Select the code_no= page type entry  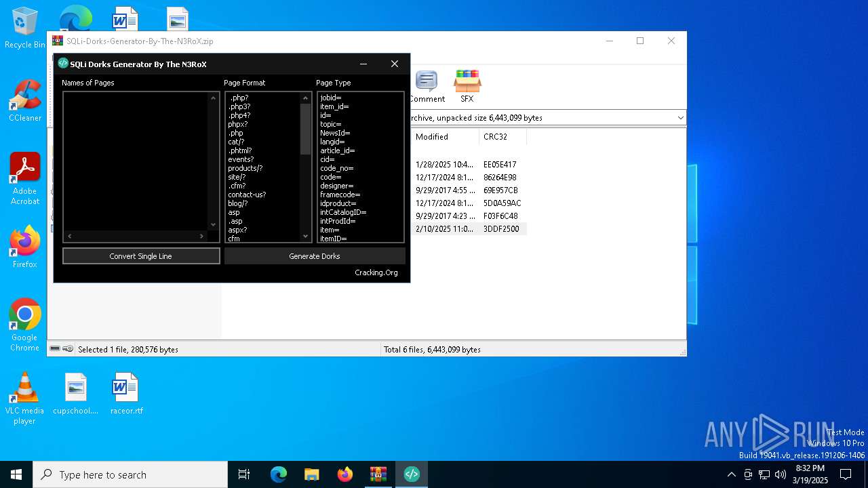pos(337,168)
